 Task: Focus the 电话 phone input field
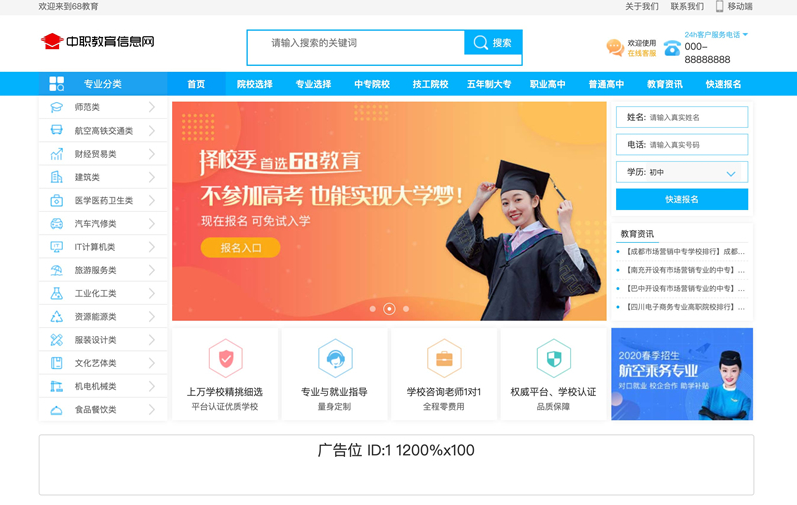(x=682, y=144)
